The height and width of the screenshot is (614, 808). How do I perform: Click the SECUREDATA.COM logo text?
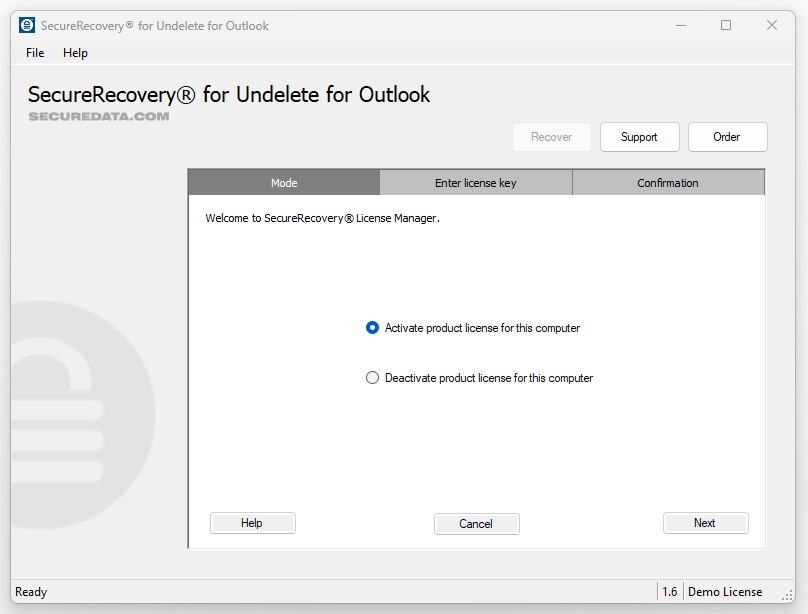click(x=98, y=116)
